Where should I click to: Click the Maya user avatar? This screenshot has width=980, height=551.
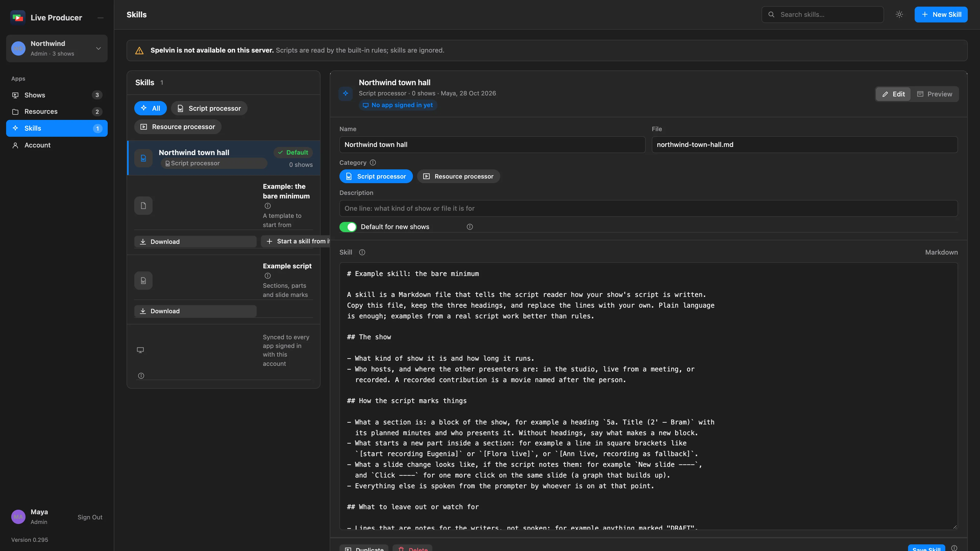pos(18,517)
